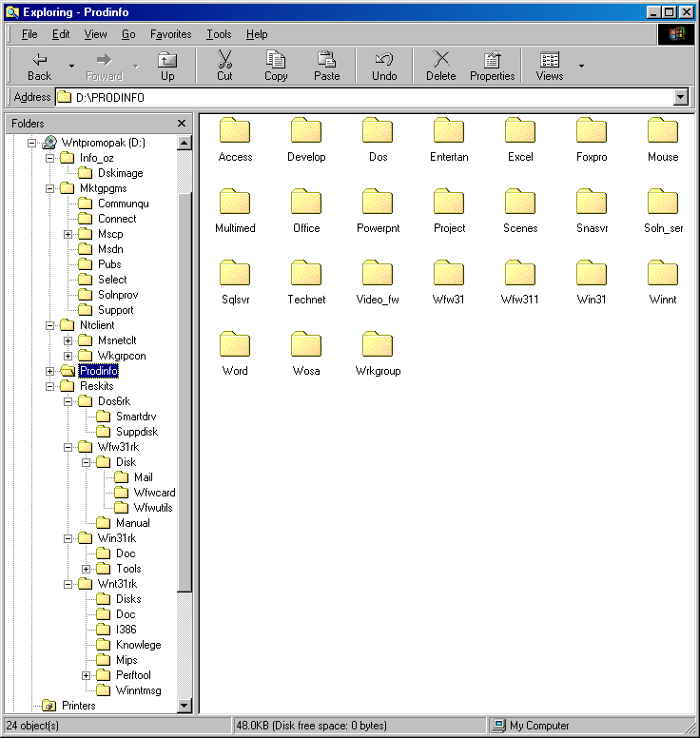Select Wntpromopak (D:) drive in tree
700x738 pixels.
[x=103, y=143]
